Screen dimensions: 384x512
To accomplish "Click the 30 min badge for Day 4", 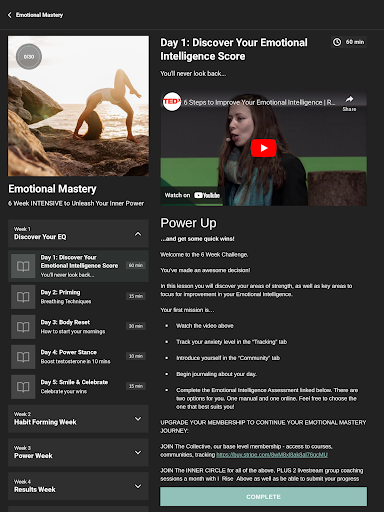I will click(x=136, y=356).
